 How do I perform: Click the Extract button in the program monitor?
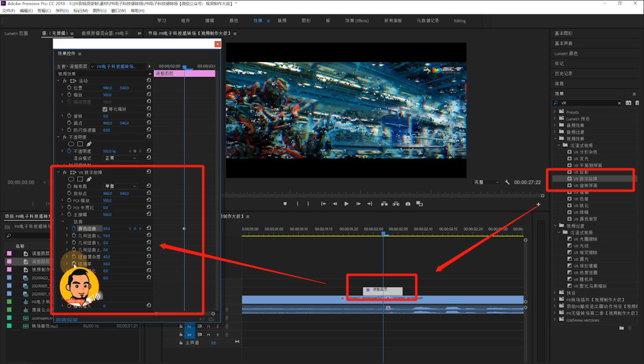pyautogui.click(x=396, y=204)
